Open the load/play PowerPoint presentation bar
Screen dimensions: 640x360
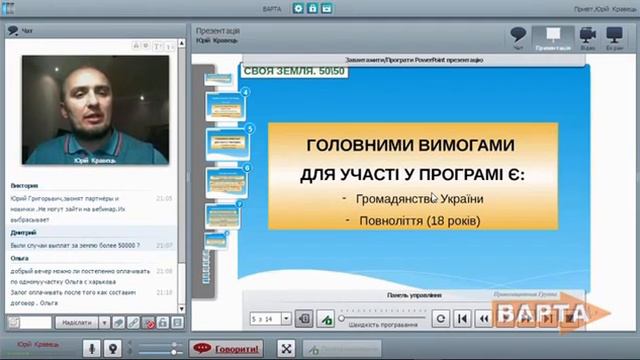click(x=414, y=60)
